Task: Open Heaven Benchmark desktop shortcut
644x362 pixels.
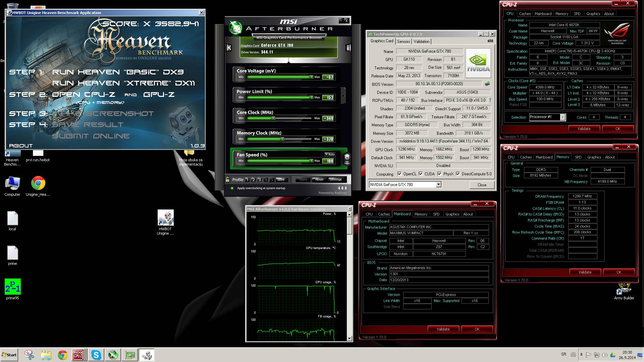Action: click(x=12, y=158)
